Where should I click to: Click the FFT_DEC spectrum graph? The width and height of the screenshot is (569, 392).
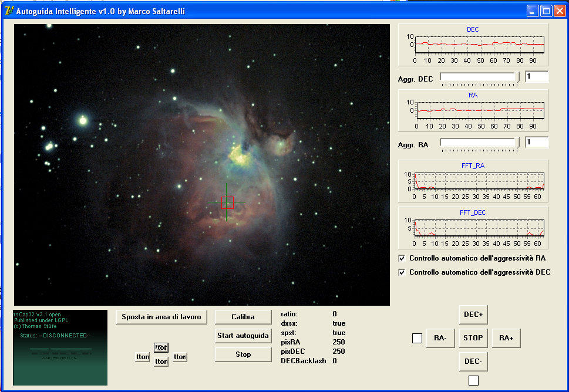click(473, 228)
